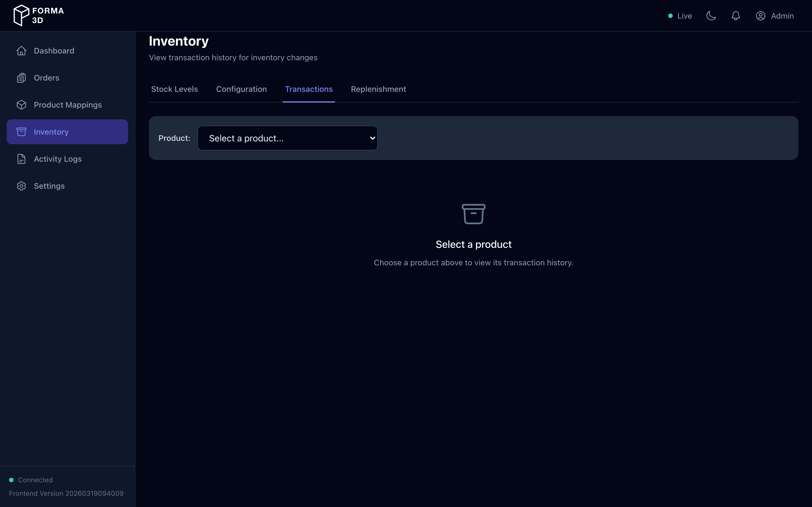The width and height of the screenshot is (812, 507).
Task: Click the Orders documents icon
Action: click(21, 77)
